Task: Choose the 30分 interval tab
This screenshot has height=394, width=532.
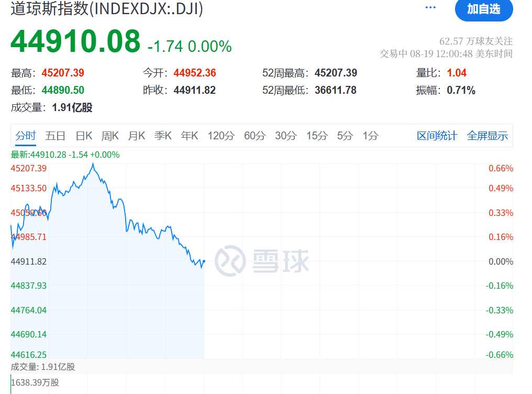Action: 286,136
